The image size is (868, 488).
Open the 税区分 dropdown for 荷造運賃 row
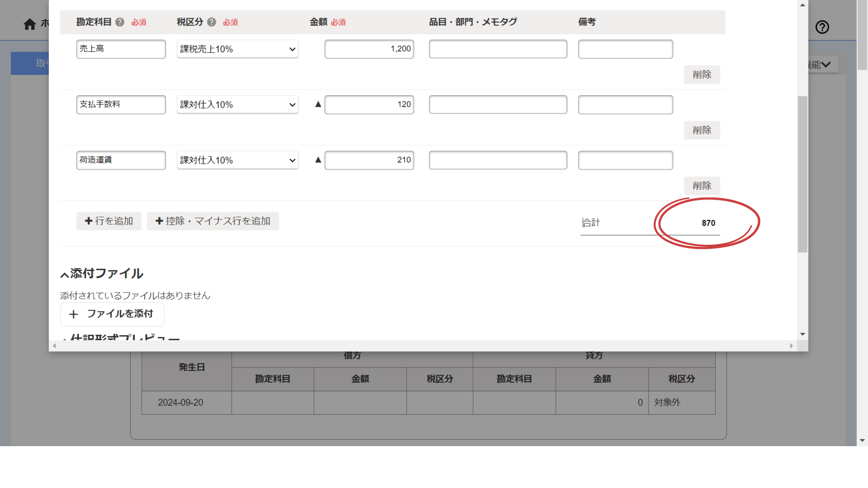237,160
